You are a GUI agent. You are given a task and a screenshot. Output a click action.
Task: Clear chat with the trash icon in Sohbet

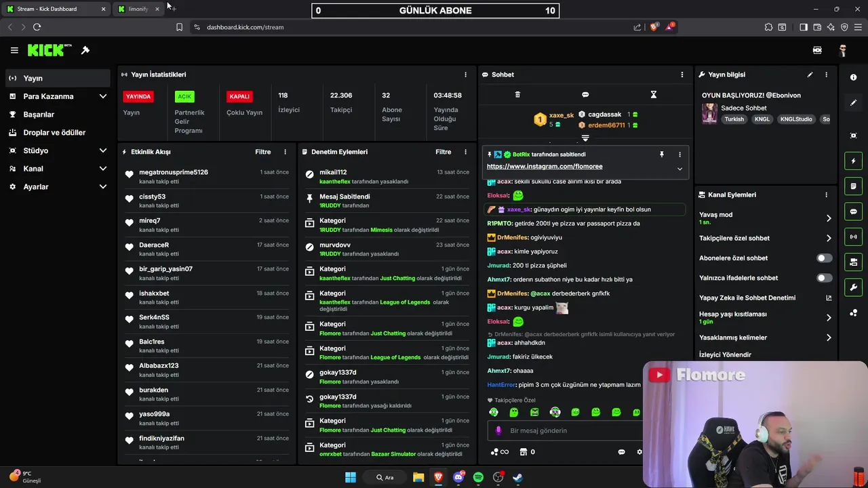[517, 95]
